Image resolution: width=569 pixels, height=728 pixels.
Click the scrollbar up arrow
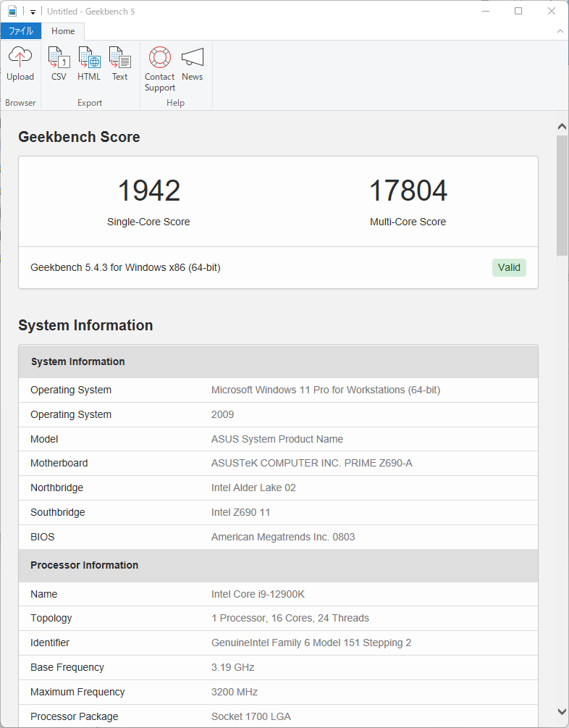(x=562, y=126)
